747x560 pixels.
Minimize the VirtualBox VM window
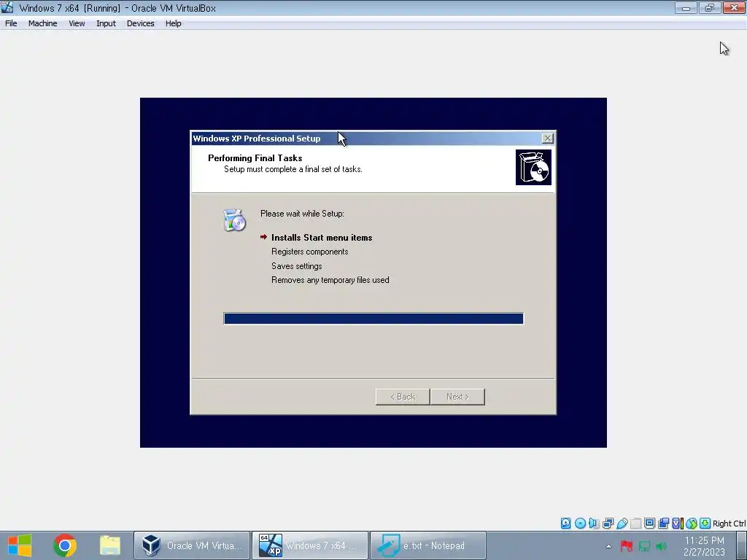[686, 7]
